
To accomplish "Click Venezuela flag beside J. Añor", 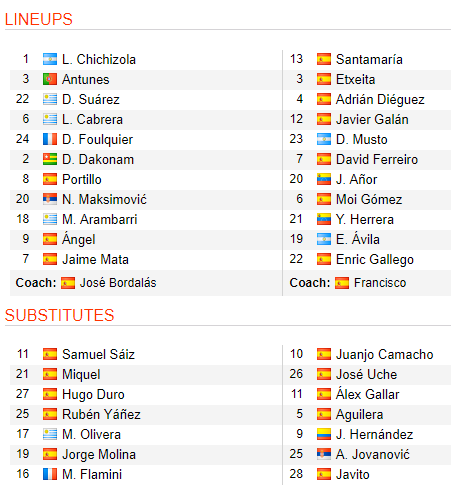I will (x=324, y=179).
